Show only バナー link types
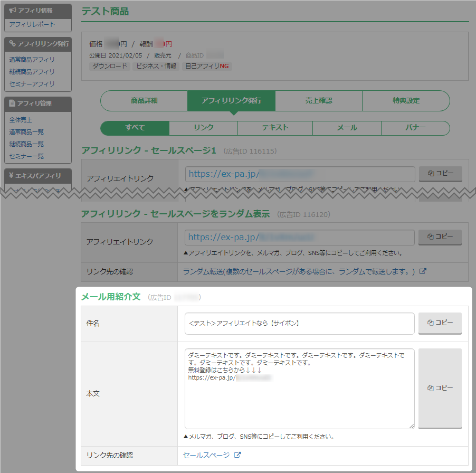Image resolution: width=476 pixels, height=473 pixels. click(x=415, y=128)
